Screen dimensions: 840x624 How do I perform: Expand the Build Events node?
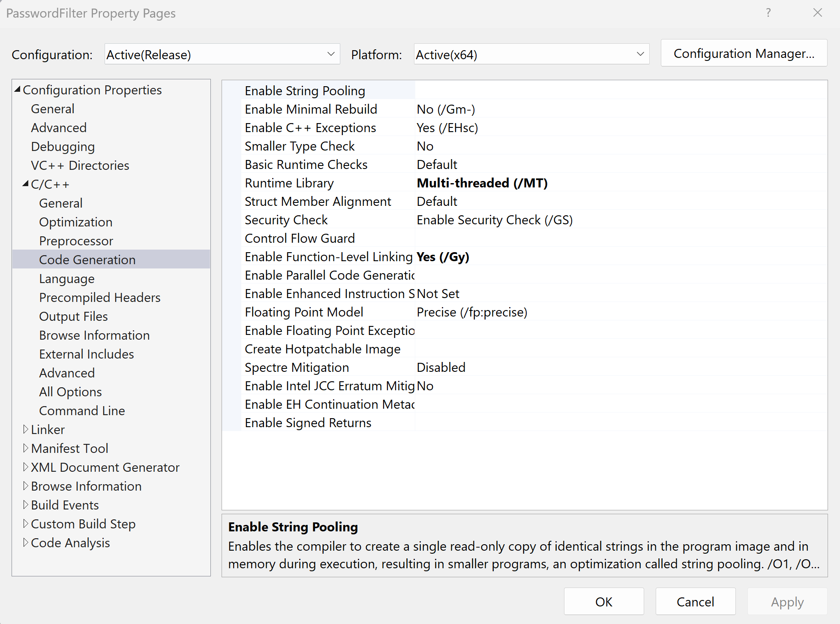26,505
